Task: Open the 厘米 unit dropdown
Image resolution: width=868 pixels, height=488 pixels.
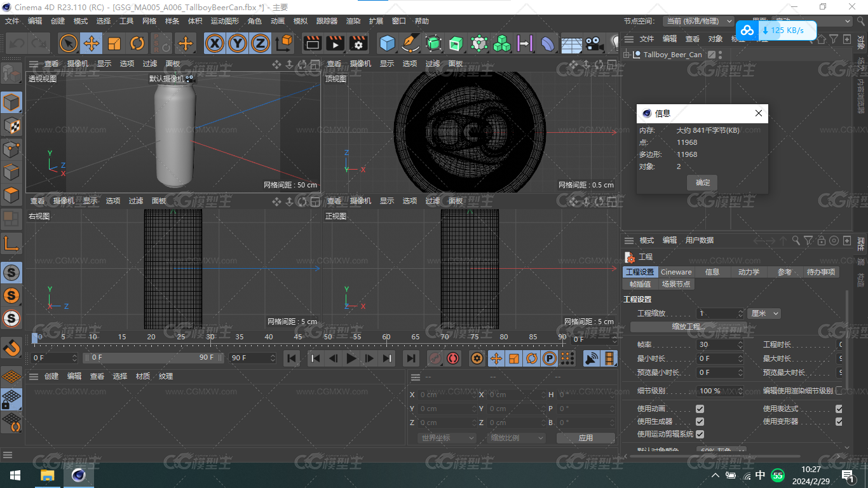Action: coord(764,313)
